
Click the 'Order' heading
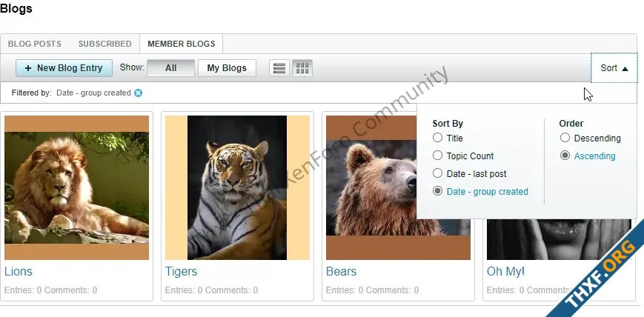tap(571, 123)
